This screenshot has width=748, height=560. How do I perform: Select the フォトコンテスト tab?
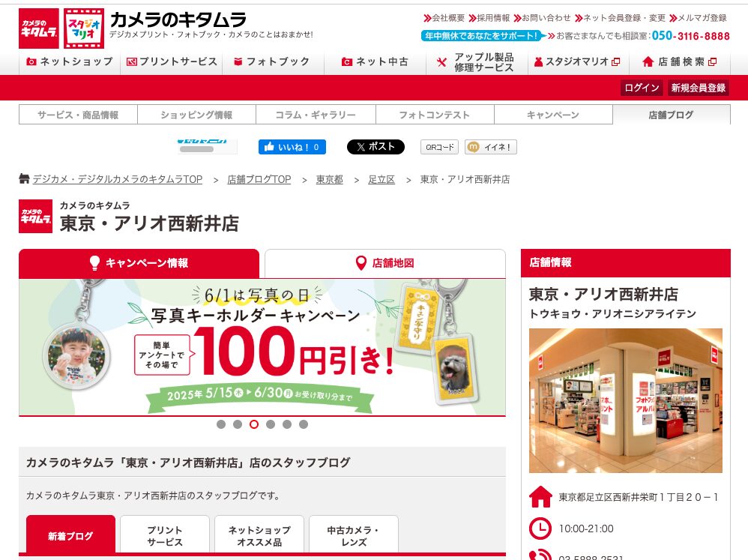(435, 115)
